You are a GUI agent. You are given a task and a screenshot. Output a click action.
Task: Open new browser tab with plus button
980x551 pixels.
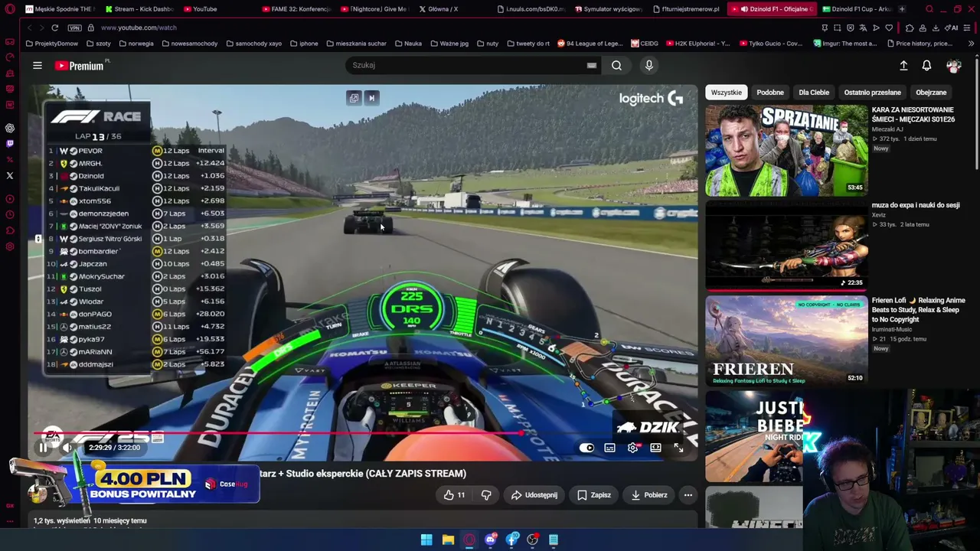902,9
